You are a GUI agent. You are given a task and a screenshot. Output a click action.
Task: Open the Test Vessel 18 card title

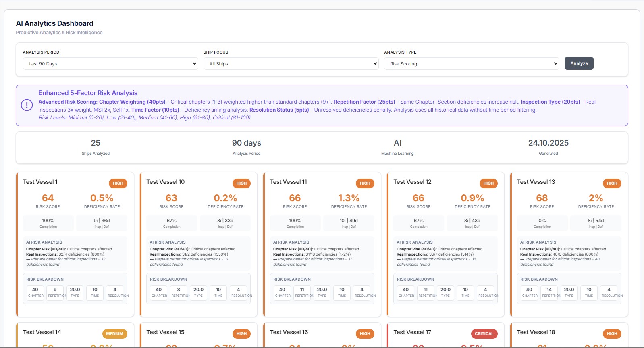tap(536, 333)
